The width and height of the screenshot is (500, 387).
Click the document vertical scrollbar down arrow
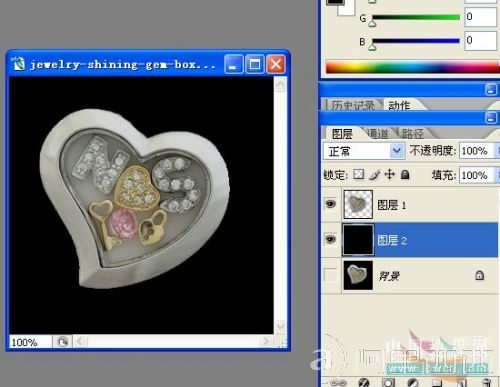point(280,325)
